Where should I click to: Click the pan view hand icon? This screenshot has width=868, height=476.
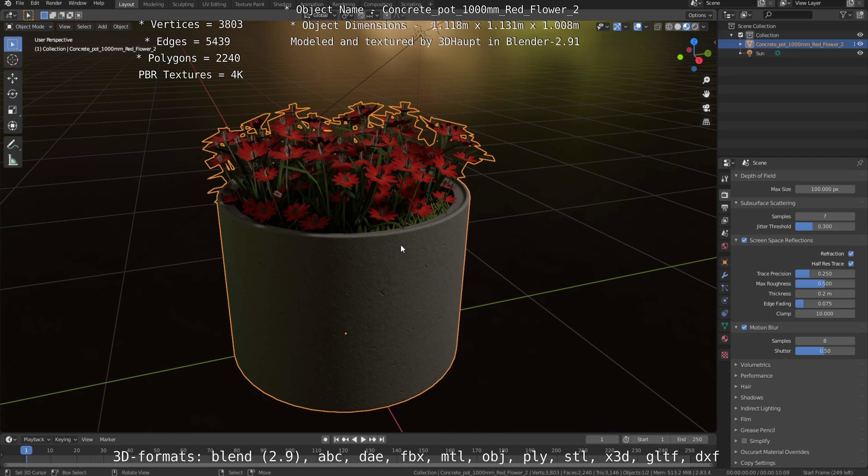click(706, 94)
